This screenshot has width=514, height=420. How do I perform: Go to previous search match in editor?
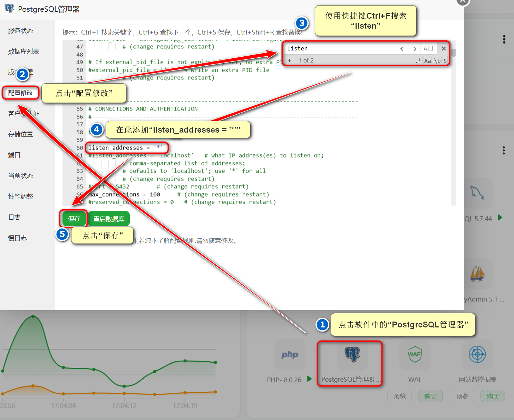click(402, 49)
